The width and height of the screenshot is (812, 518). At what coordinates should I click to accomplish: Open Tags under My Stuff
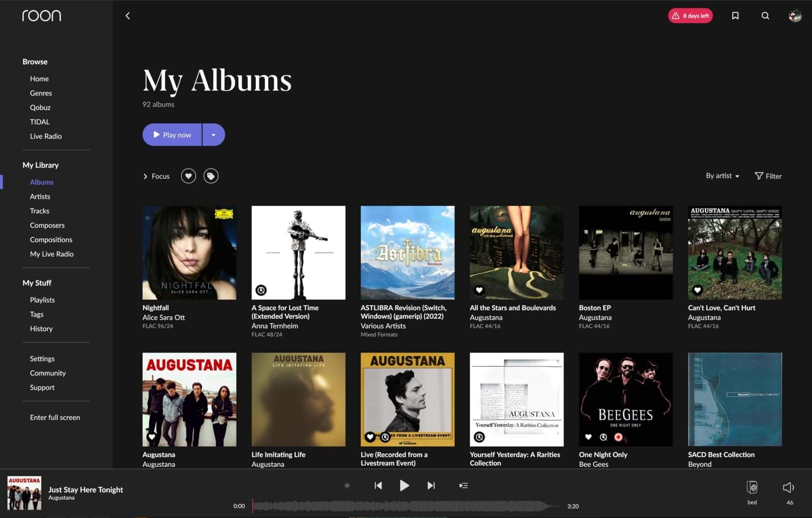[x=37, y=314]
